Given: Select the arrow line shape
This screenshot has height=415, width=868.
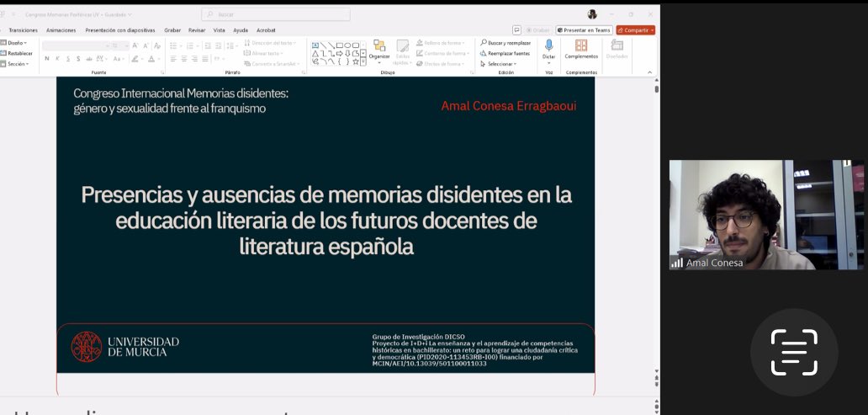Looking at the screenshot, I should tap(331, 45).
